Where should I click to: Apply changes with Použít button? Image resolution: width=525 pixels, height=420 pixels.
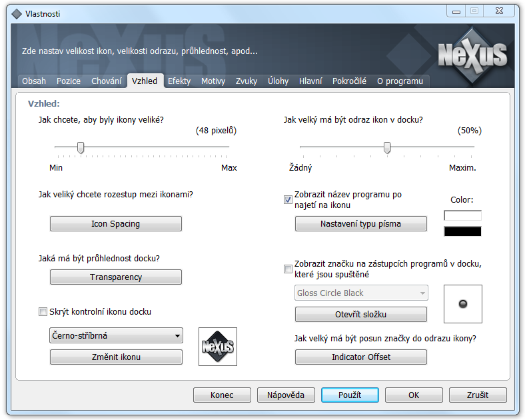point(350,395)
